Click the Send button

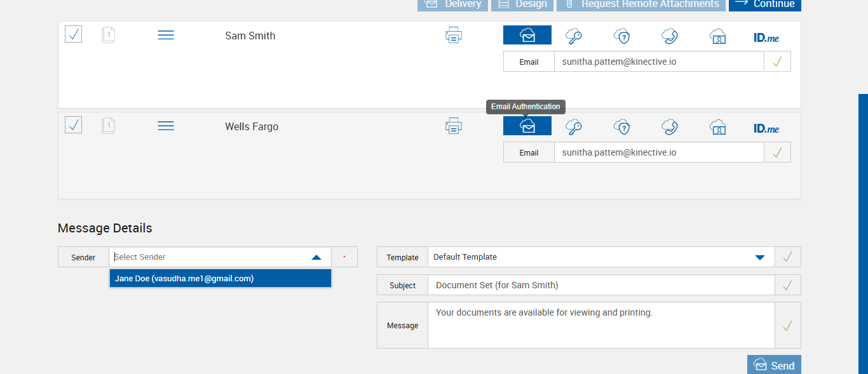pyautogui.click(x=774, y=365)
